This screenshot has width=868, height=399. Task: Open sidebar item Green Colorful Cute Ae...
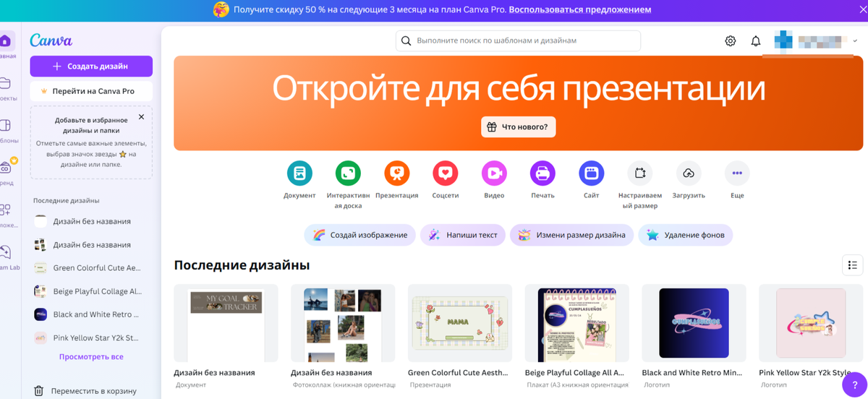click(x=91, y=267)
